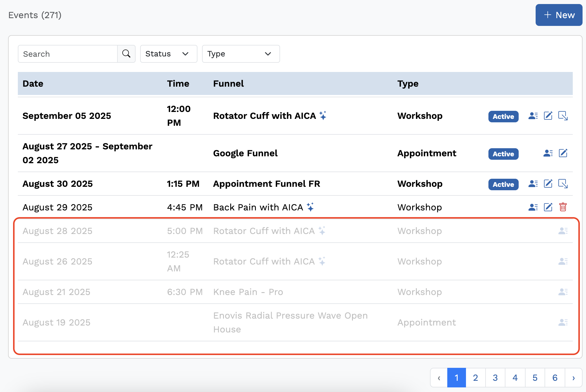View attendees for August 21 Knee Pain event

(x=563, y=292)
